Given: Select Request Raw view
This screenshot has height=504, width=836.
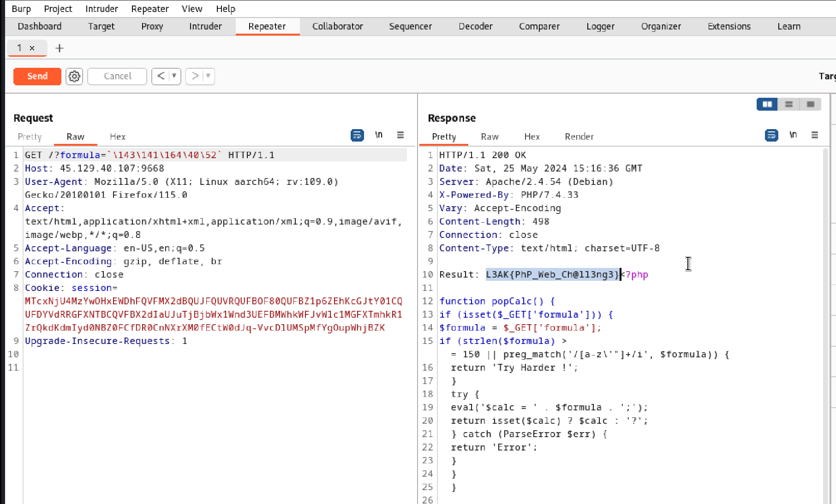Looking at the screenshot, I should click(x=76, y=136).
